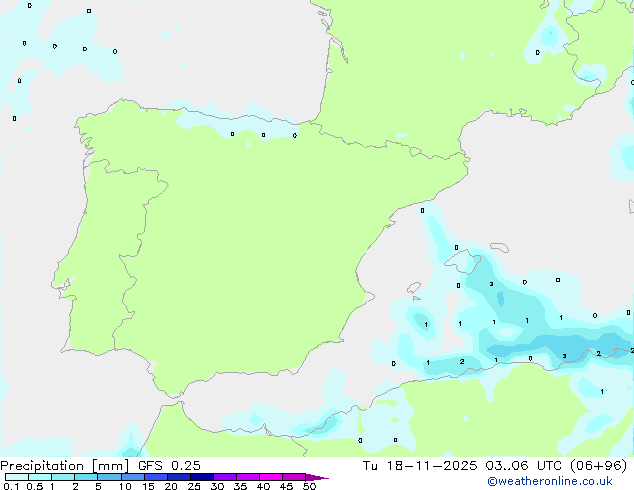
Task: Pick the 15–20 mm legend color swatch
Action: (x=156, y=477)
